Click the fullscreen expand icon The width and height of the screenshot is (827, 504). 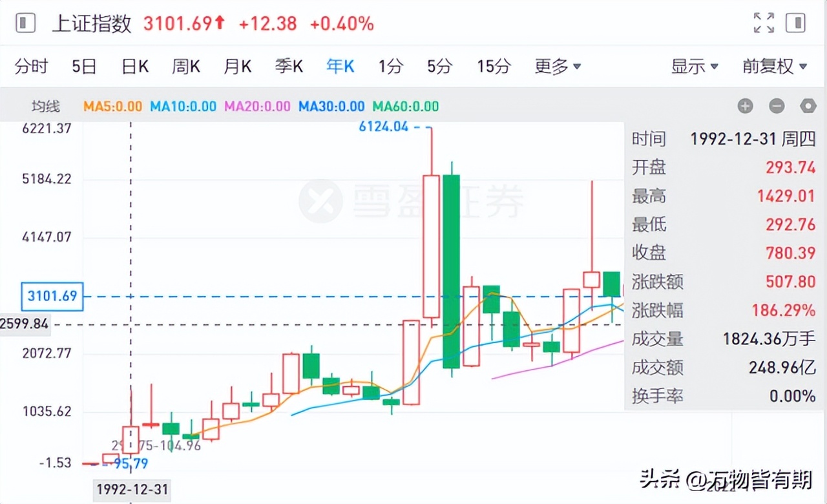pyautogui.click(x=764, y=23)
